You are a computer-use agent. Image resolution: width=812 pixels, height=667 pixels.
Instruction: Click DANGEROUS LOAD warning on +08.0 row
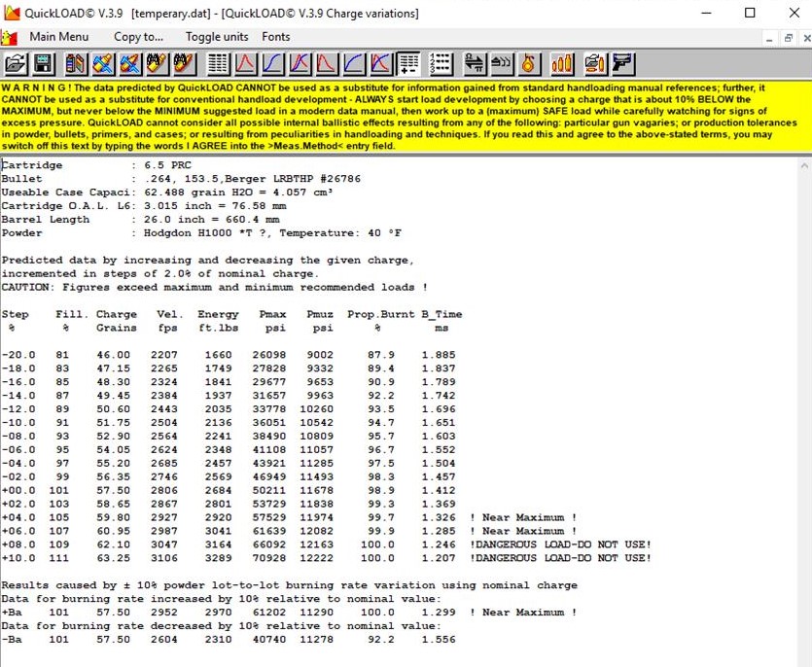[560, 544]
